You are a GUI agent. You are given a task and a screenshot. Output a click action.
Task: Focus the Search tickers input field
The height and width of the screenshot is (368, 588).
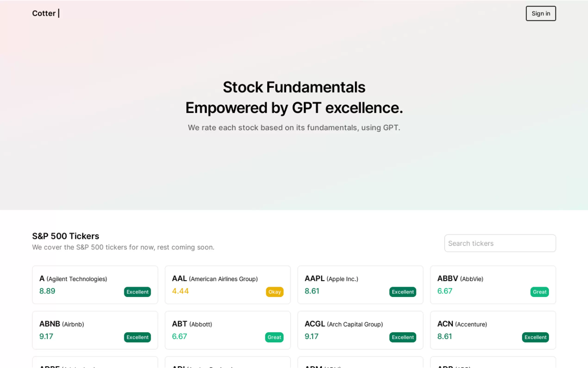click(500, 243)
